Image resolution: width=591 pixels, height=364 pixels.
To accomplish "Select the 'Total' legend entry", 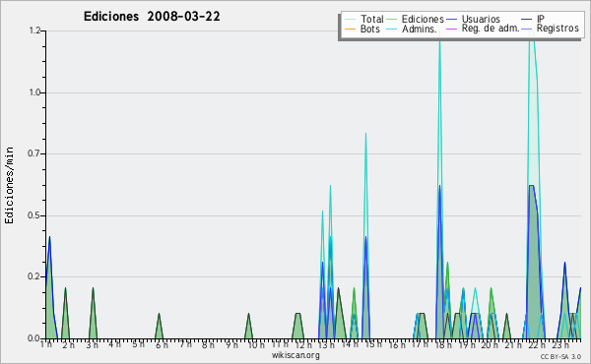I will tap(372, 19).
